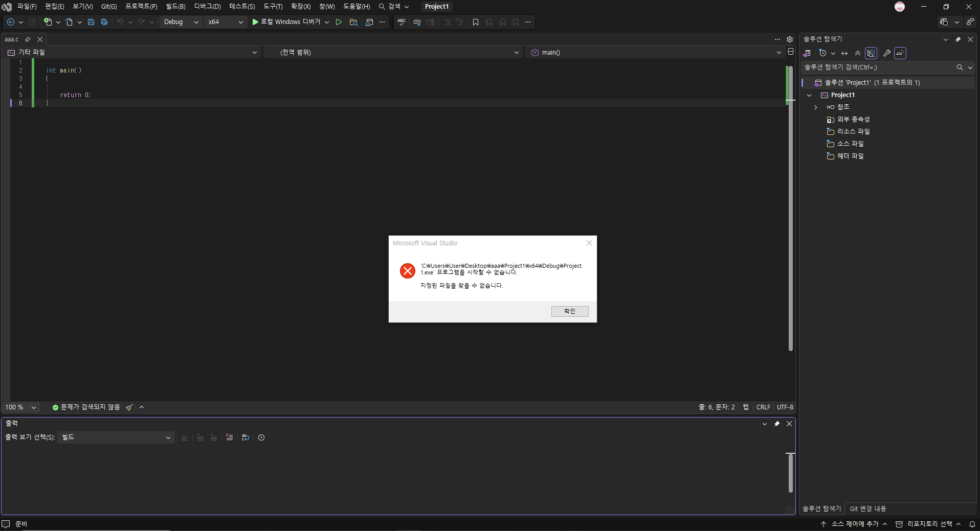Click Save All icon in toolbar

tap(104, 22)
